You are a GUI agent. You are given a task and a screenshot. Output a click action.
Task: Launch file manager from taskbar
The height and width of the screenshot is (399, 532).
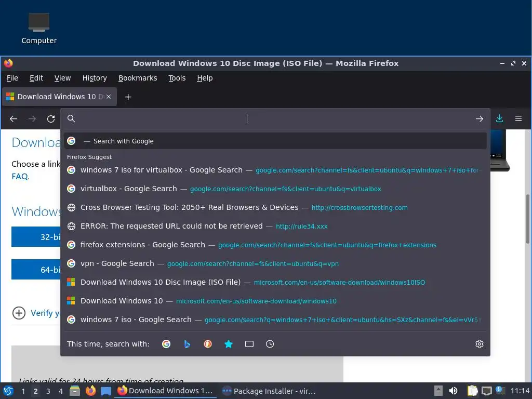75,391
